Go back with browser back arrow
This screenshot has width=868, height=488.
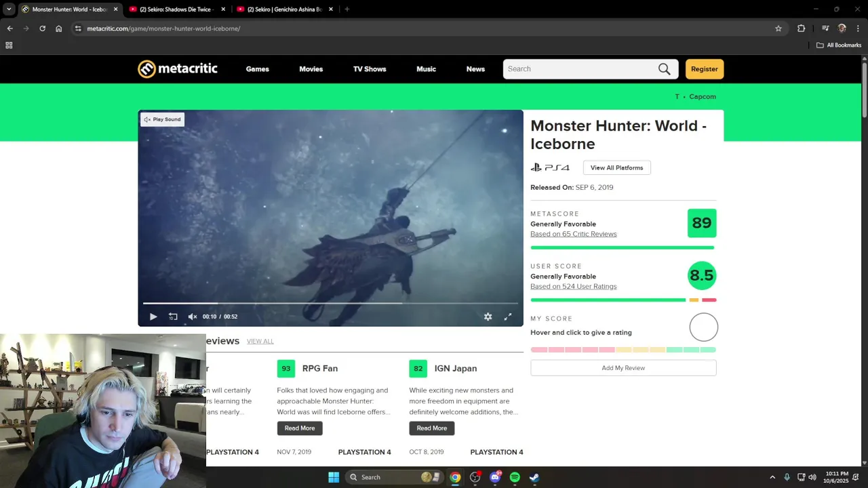coord(9,28)
